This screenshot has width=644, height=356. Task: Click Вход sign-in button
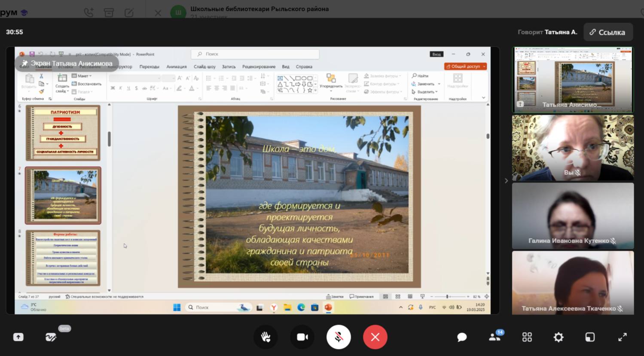pyautogui.click(x=436, y=54)
